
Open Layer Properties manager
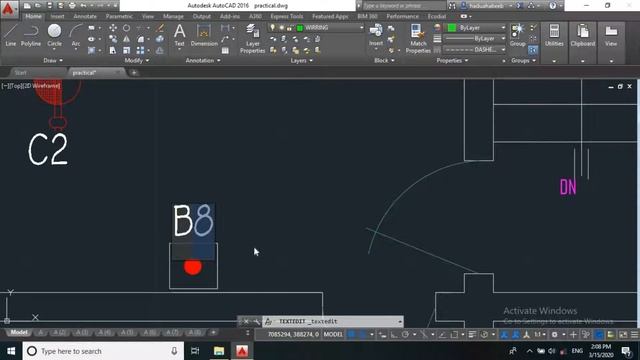pyautogui.click(x=252, y=38)
